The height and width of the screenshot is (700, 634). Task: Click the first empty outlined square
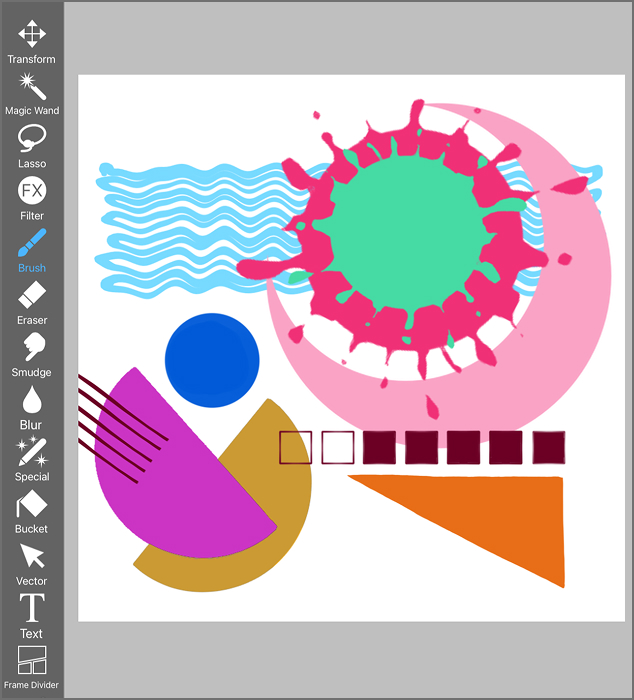point(295,448)
